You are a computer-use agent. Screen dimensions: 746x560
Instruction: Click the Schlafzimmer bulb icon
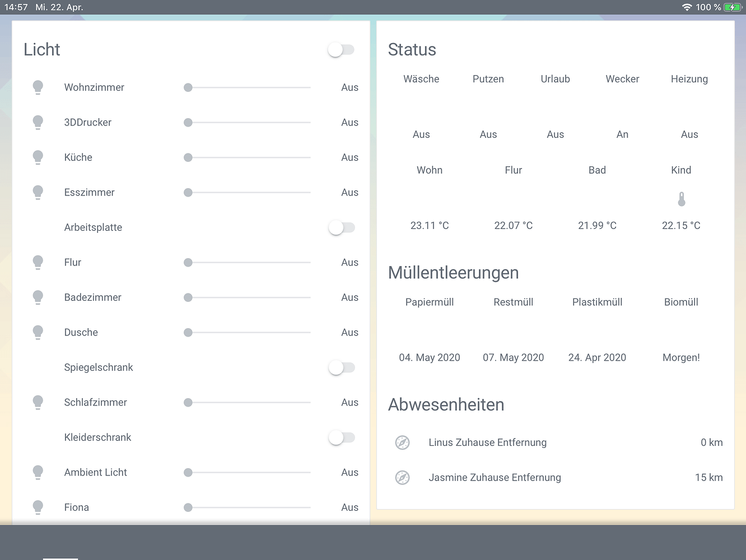[x=38, y=402]
